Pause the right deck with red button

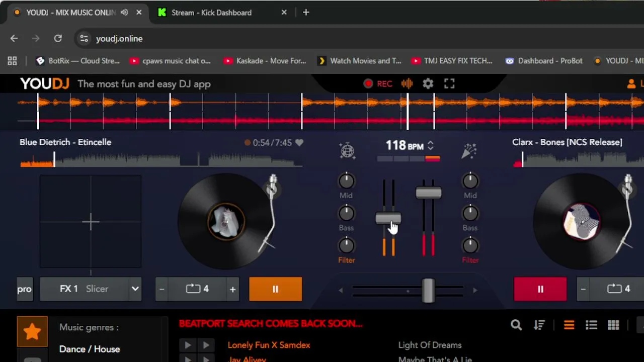tap(540, 289)
